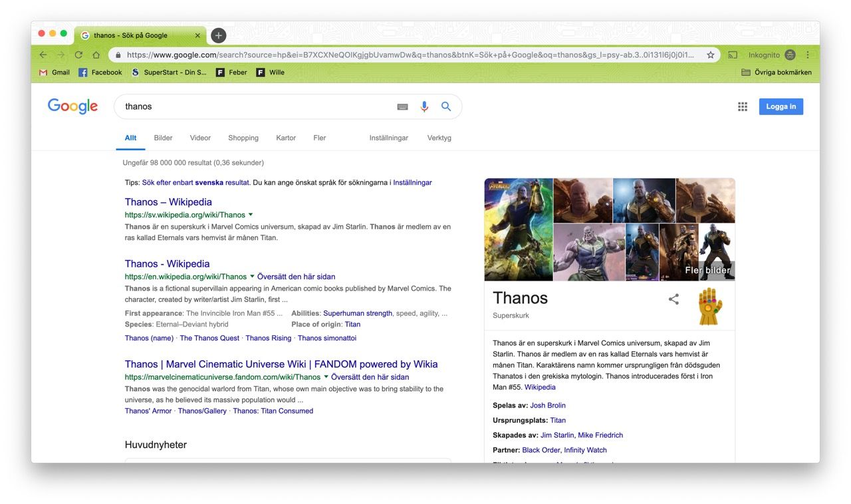Screen dimensions: 851x504
Task: Open The Thanos Quest sitelink
Action: tap(209, 338)
